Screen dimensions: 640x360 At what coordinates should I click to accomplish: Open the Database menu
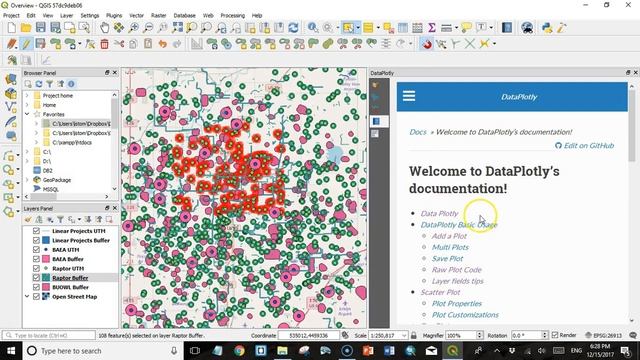pyautogui.click(x=184, y=16)
